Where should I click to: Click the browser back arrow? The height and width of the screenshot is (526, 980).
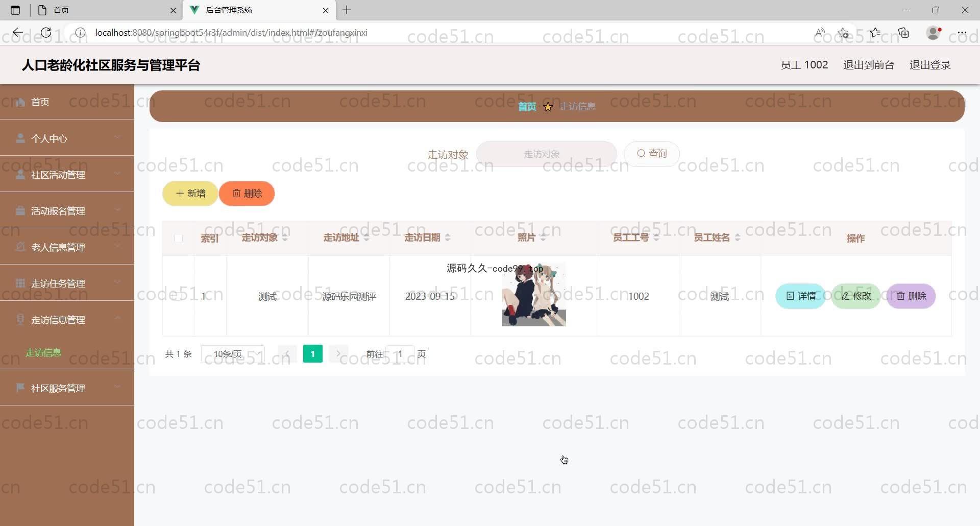18,33
